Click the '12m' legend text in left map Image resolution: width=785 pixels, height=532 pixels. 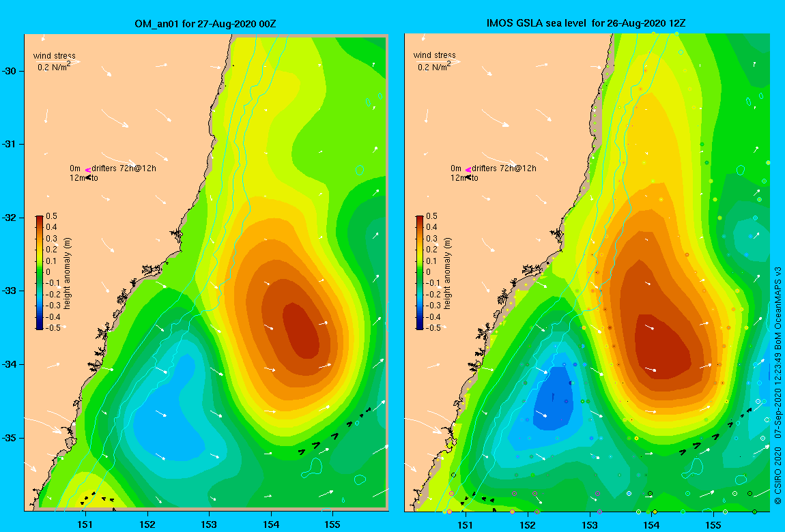[76, 178]
